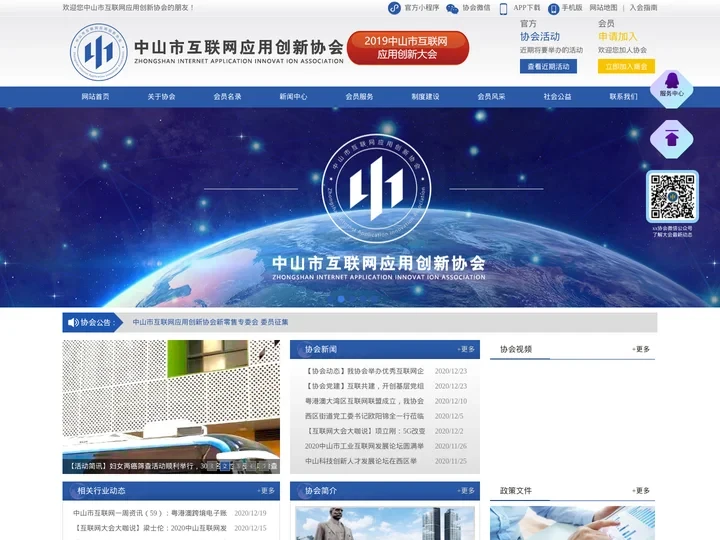Open news 中山科技创新人才发展论坛在西区举
This screenshot has width=720, height=540.
361,461
